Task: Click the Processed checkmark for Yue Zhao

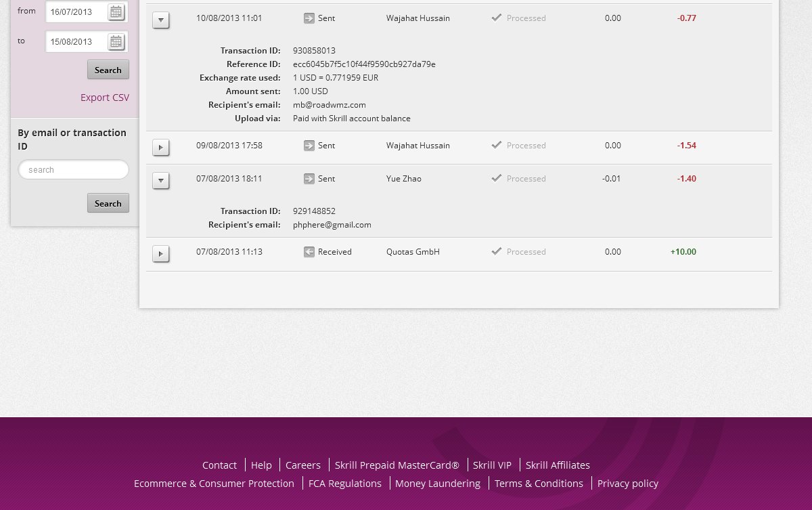Action: 497,178
